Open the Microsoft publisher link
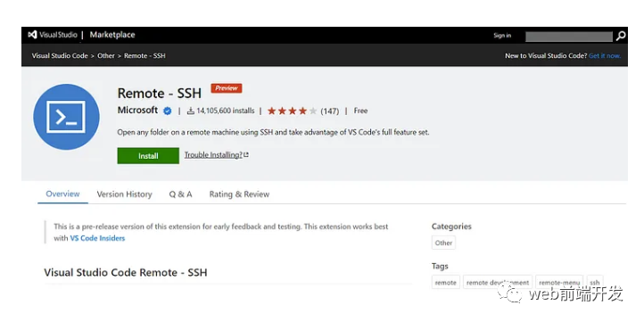This screenshot has width=644, height=322. pyautogui.click(x=137, y=110)
